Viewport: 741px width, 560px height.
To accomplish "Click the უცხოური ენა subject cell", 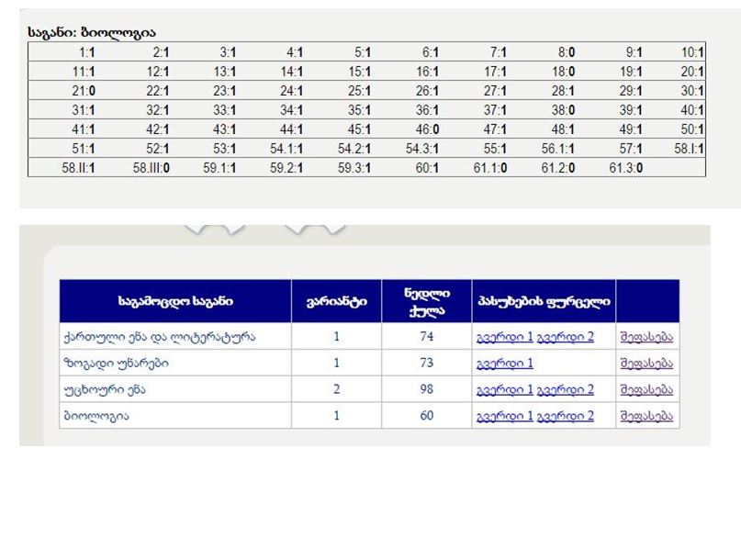I will click(175, 389).
